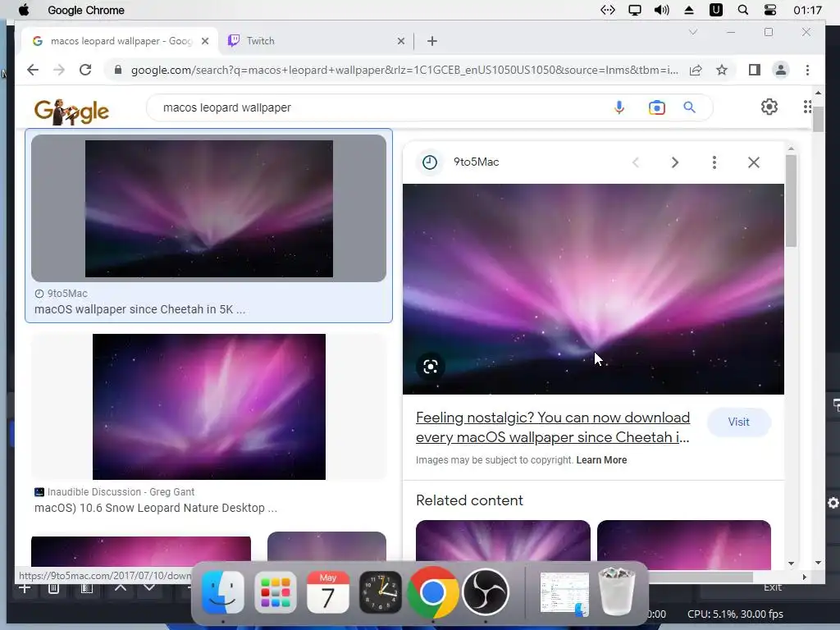
Task: View site information lock icon
Action: (118, 70)
